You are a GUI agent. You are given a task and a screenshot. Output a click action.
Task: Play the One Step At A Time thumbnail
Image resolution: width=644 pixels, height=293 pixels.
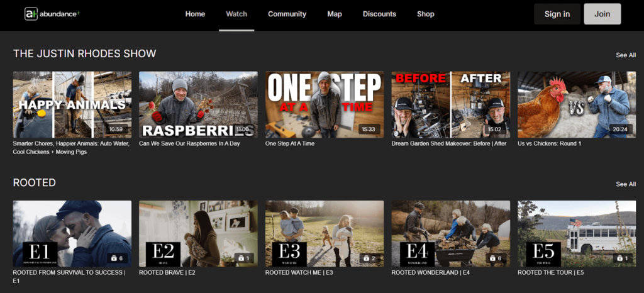coord(325,104)
